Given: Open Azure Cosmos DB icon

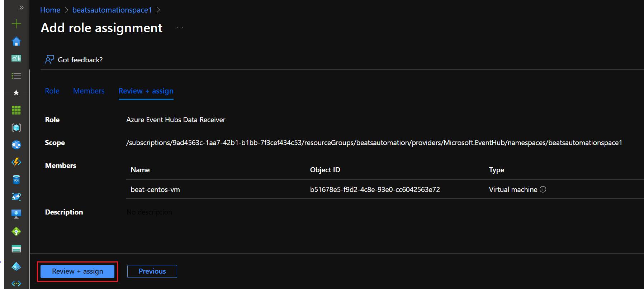Looking at the screenshot, I should [x=16, y=197].
